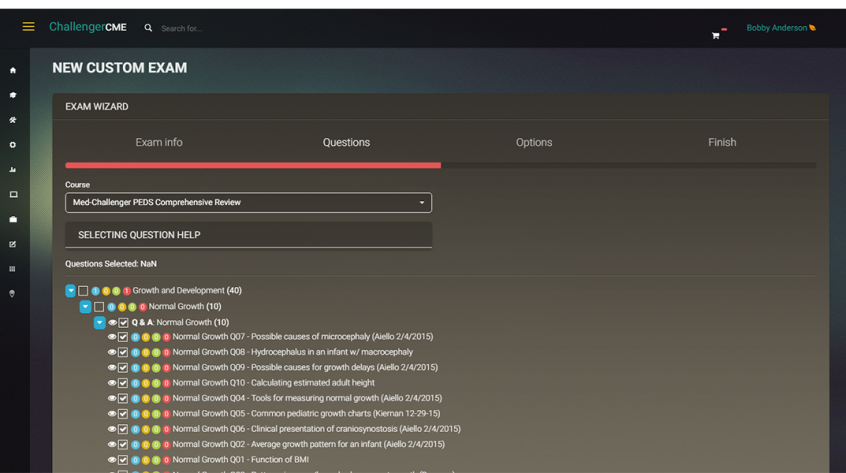This screenshot has height=473, width=846.
Task: Open the graduation cap sidebar icon
Action: click(13, 95)
